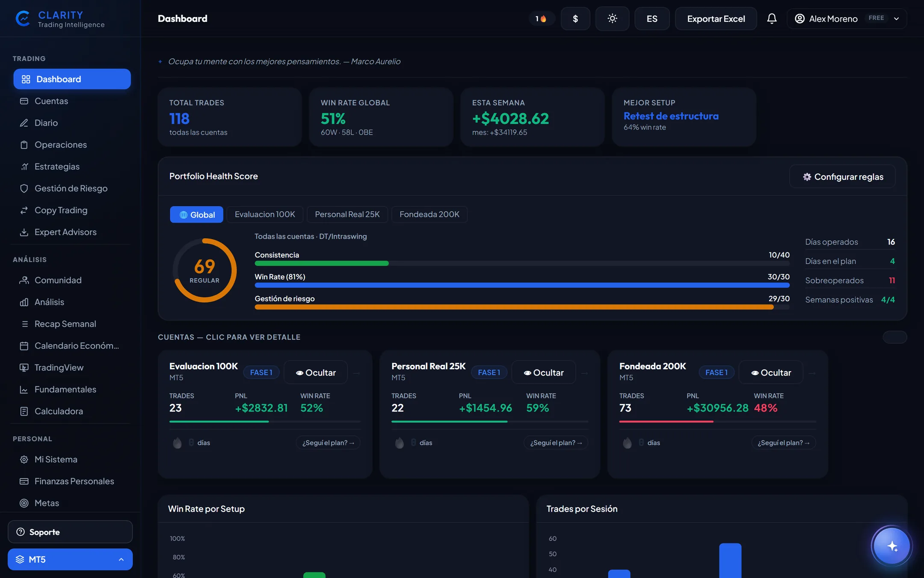Open the streak flame counter
Viewport: 924px width, 578px height.
541,18
